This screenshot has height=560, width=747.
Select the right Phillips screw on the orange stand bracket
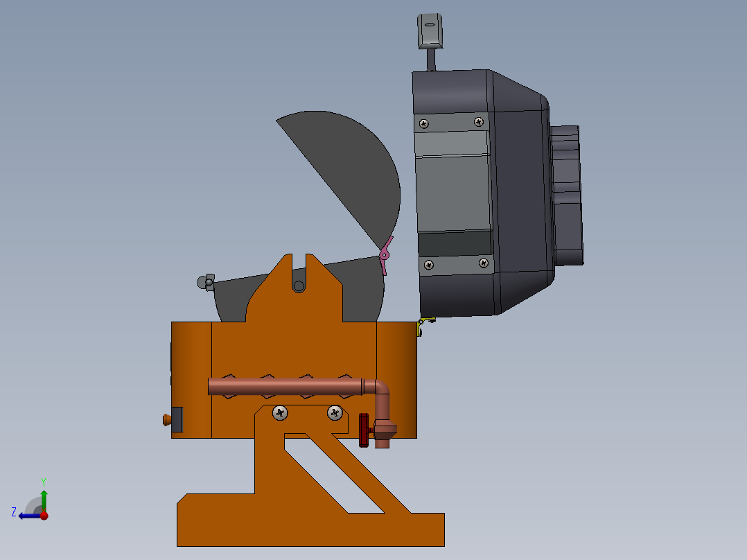click(335, 413)
